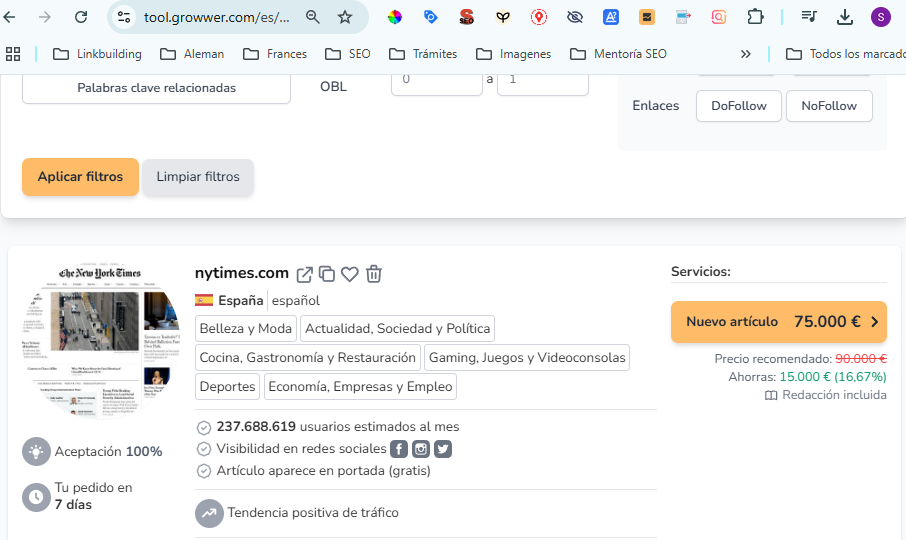Open site information icon in address bar
This screenshot has width=906, height=540.
click(x=124, y=17)
